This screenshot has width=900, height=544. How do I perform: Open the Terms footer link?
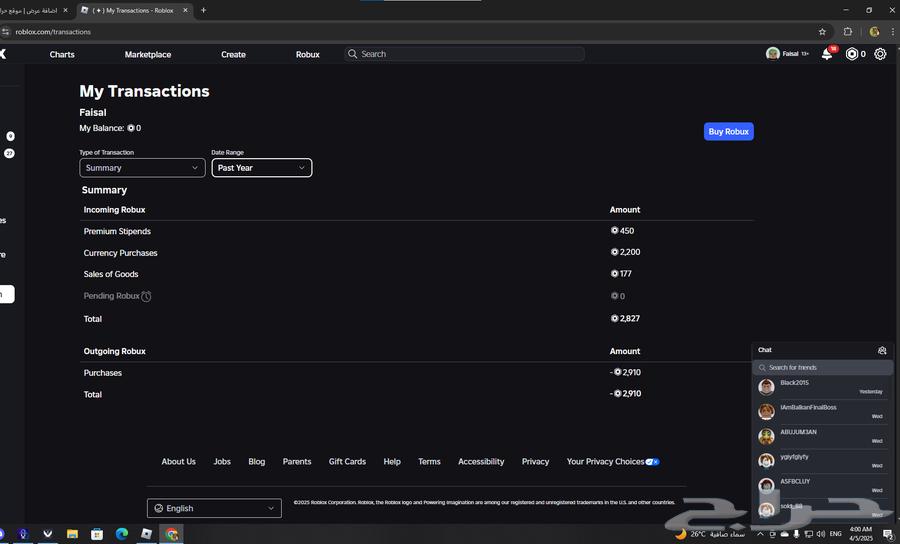[429, 461]
